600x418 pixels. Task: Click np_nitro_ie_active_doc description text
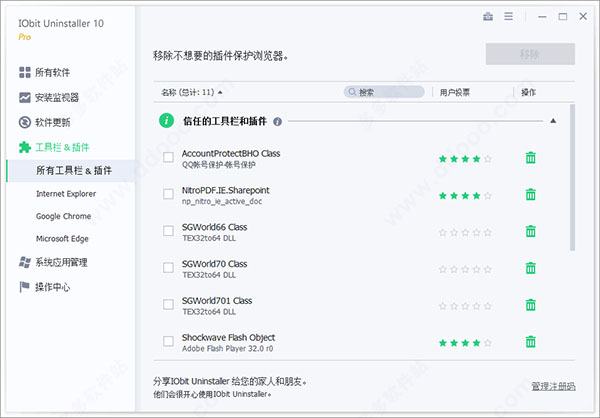[x=222, y=201]
